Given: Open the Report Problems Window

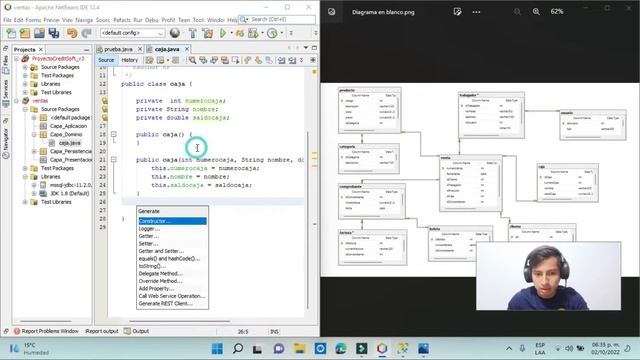Looking at the screenshot, I should pyautogui.click(x=46, y=331).
